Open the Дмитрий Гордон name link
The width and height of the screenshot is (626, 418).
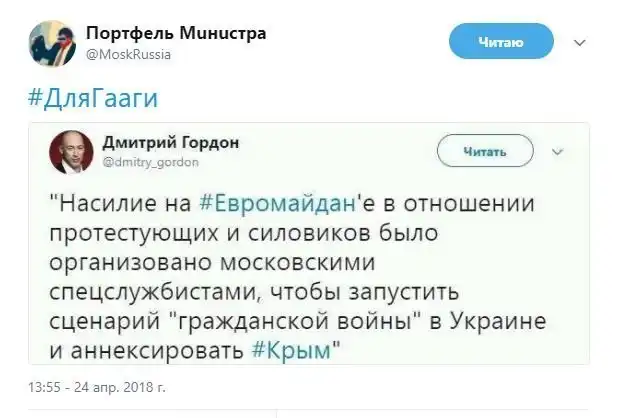(x=171, y=141)
